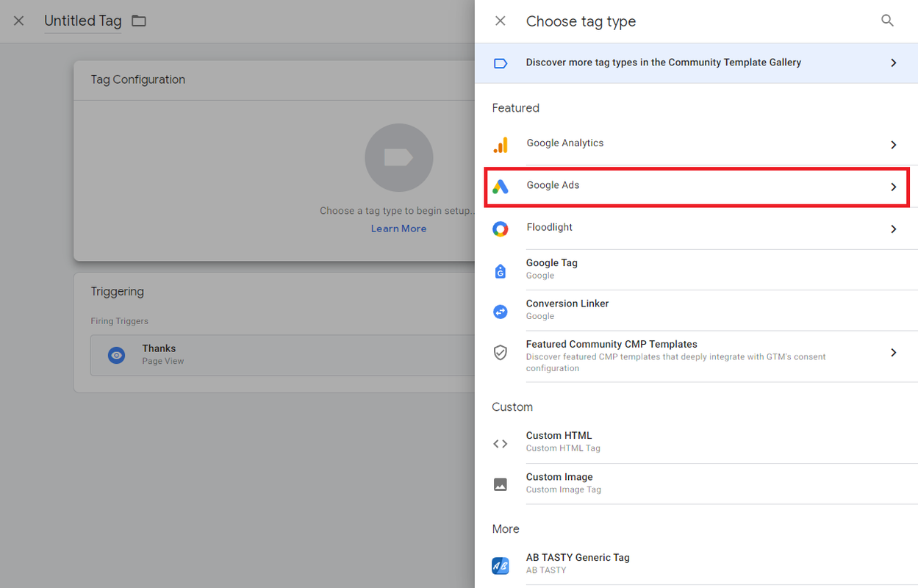Viewport: 918px width, 588px height.
Task: Select Custom HTML tag entry
Action: pos(697,442)
